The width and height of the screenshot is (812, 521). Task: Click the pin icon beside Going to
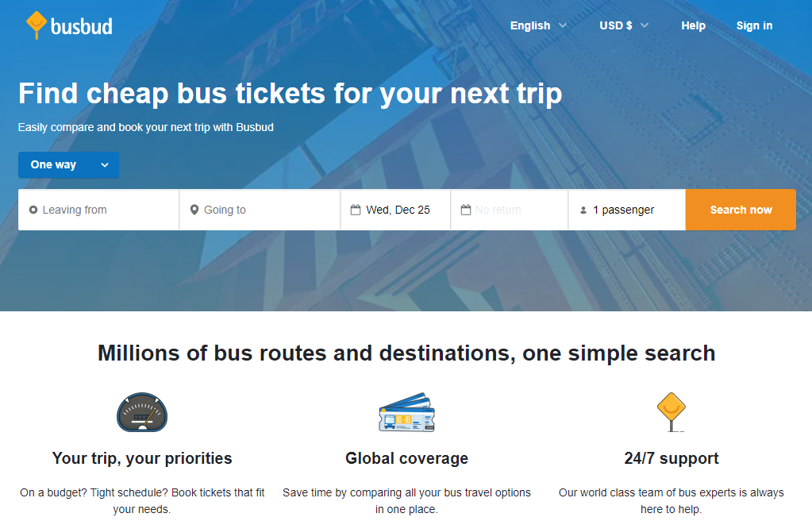pos(194,209)
